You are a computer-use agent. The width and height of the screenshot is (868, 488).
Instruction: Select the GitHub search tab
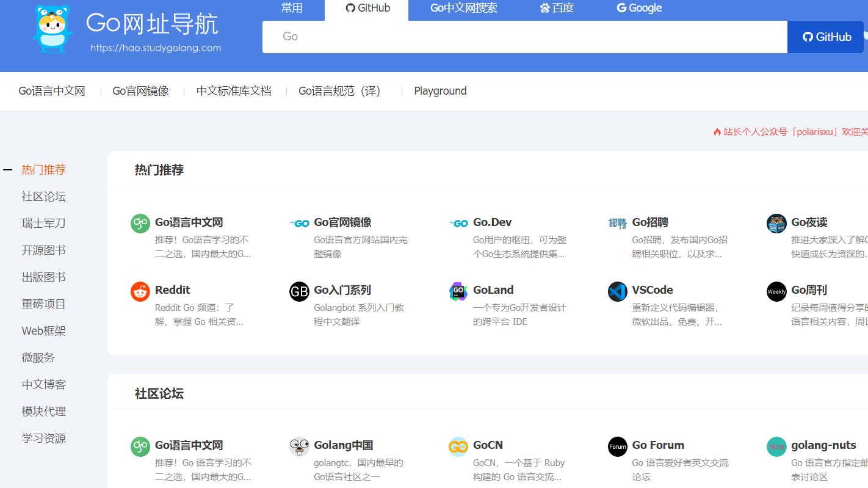[367, 9]
